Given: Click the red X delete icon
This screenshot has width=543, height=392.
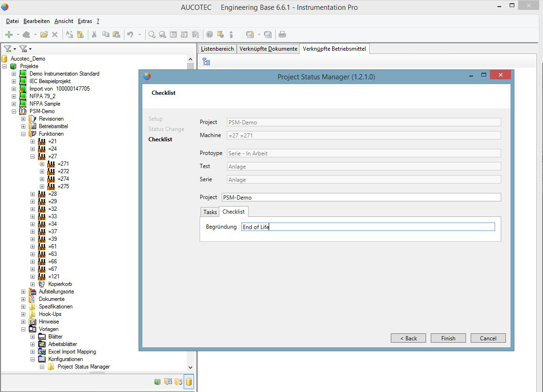Looking at the screenshot, I should (55, 35).
